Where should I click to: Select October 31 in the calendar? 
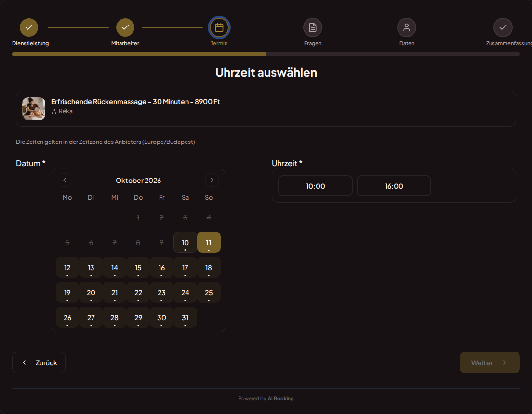point(185,317)
